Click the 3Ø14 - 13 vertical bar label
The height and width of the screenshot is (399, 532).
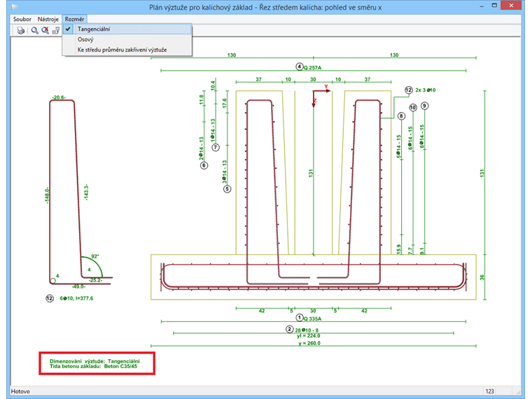pyautogui.click(x=224, y=172)
